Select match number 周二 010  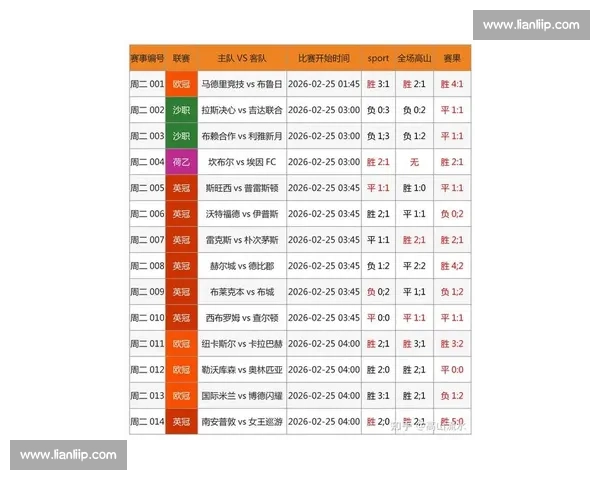(x=147, y=318)
